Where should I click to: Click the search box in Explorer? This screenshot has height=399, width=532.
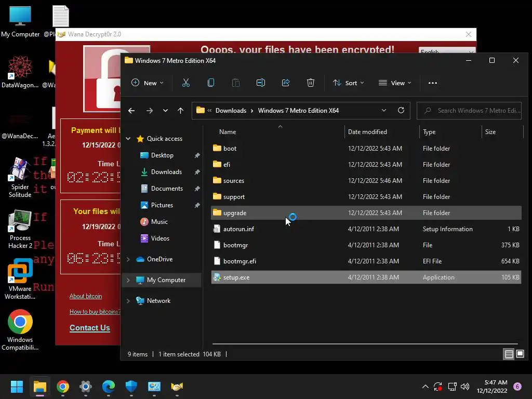(x=469, y=111)
